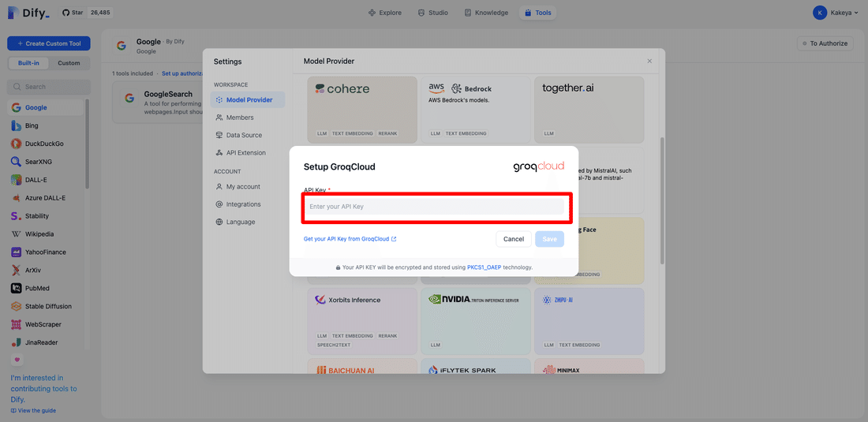Select WebScraper tool in sidebar

click(x=46, y=325)
